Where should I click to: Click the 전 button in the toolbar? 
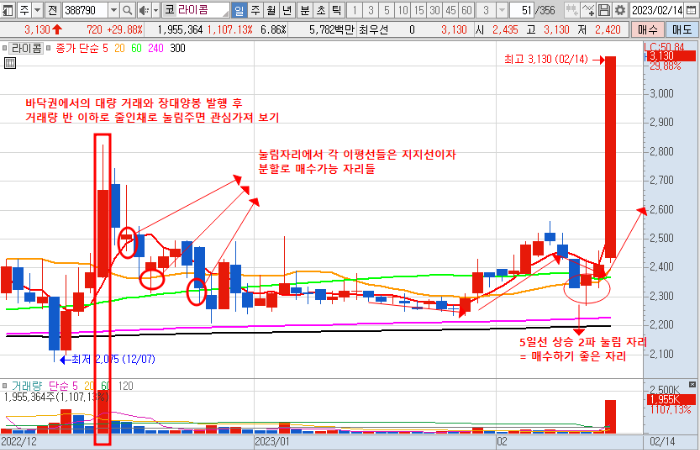point(52,10)
